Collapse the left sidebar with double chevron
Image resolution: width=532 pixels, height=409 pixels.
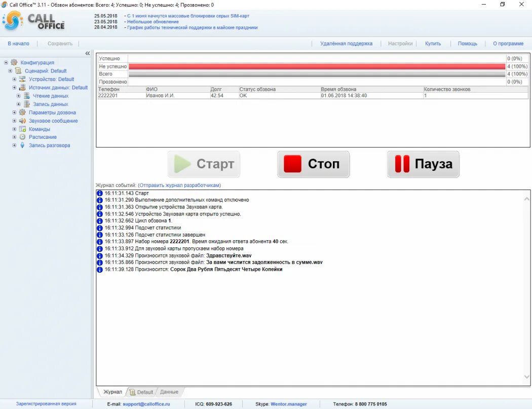(x=88, y=53)
